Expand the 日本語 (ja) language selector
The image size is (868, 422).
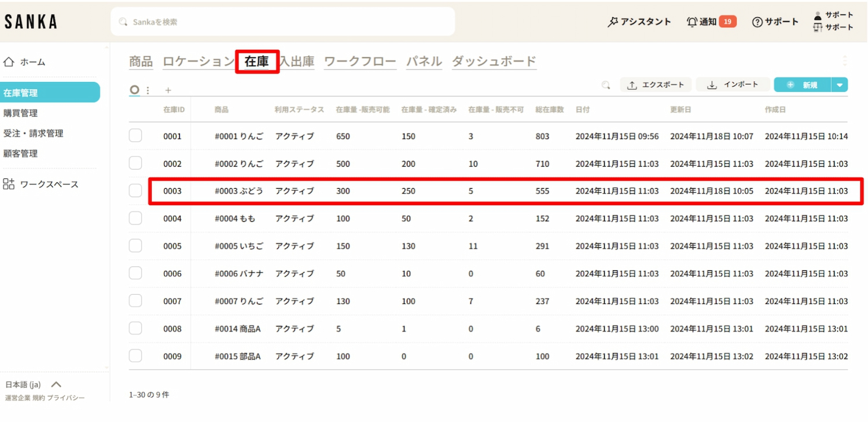56,384
